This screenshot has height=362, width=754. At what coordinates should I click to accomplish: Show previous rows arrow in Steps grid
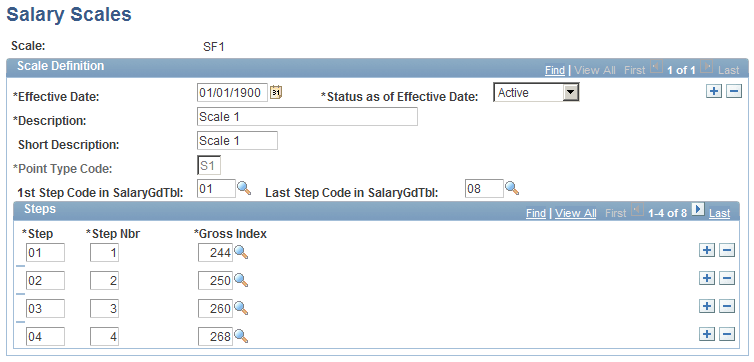(x=637, y=209)
